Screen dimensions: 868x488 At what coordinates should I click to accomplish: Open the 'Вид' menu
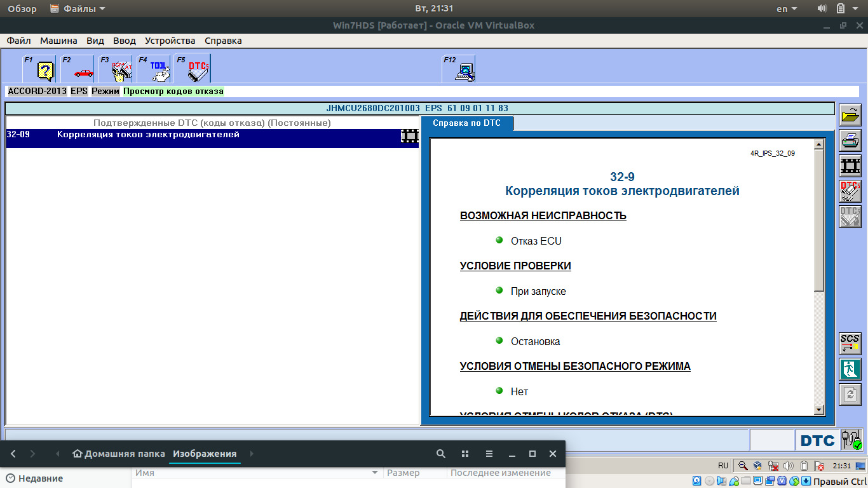95,41
